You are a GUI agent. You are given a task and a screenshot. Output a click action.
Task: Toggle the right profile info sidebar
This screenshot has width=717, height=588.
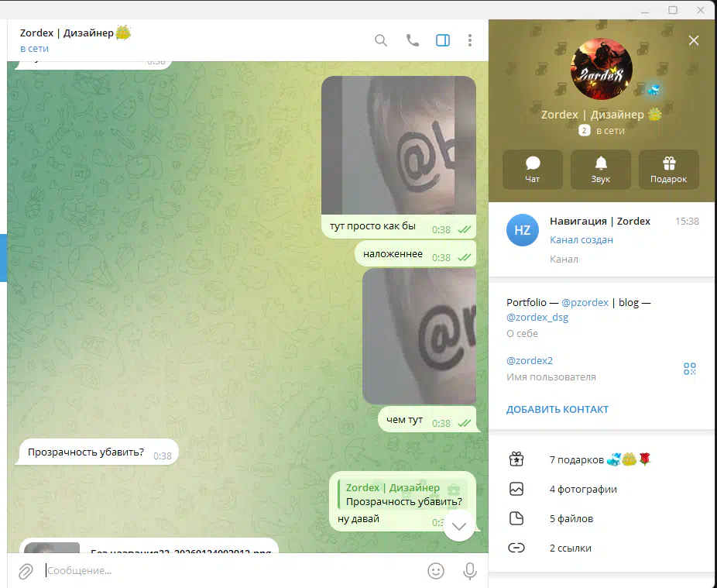pyautogui.click(x=443, y=40)
